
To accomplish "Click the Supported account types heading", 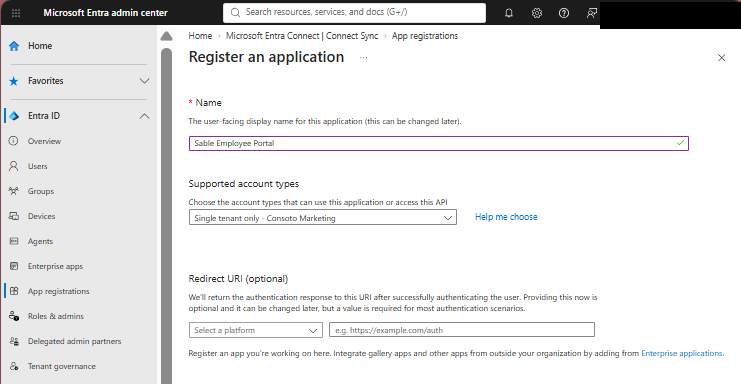I will [x=244, y=184].
